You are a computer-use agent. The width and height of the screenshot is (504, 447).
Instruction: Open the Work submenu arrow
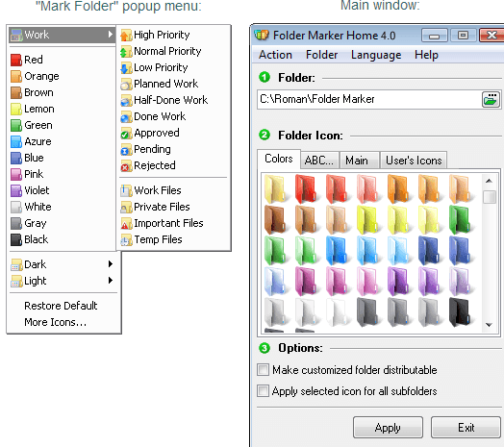(x=111, y=34)
